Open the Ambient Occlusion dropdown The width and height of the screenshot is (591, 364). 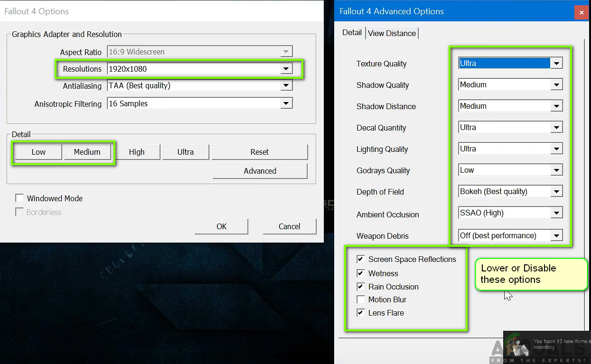(556, 213)
